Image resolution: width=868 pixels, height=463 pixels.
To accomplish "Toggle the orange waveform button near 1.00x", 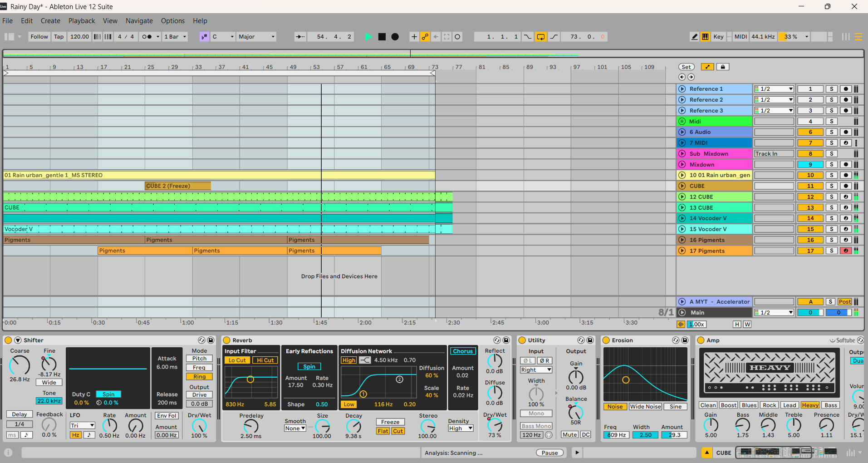I will coord(681,324).
